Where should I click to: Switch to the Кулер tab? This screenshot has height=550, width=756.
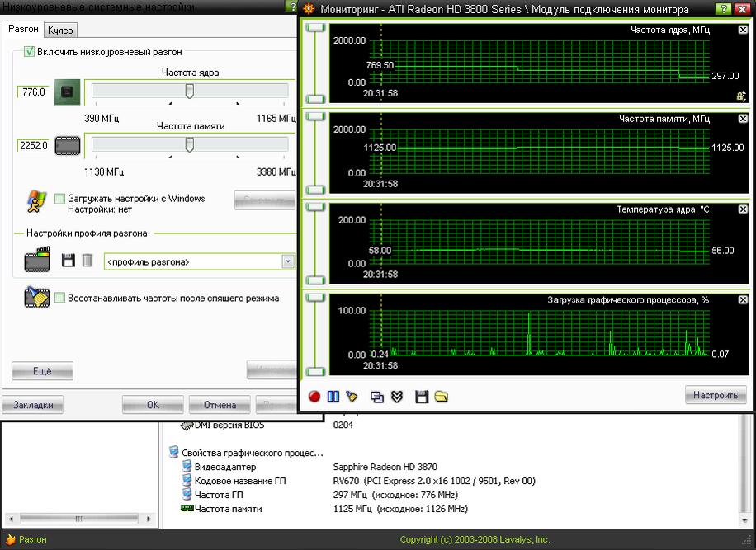(60, 31)
